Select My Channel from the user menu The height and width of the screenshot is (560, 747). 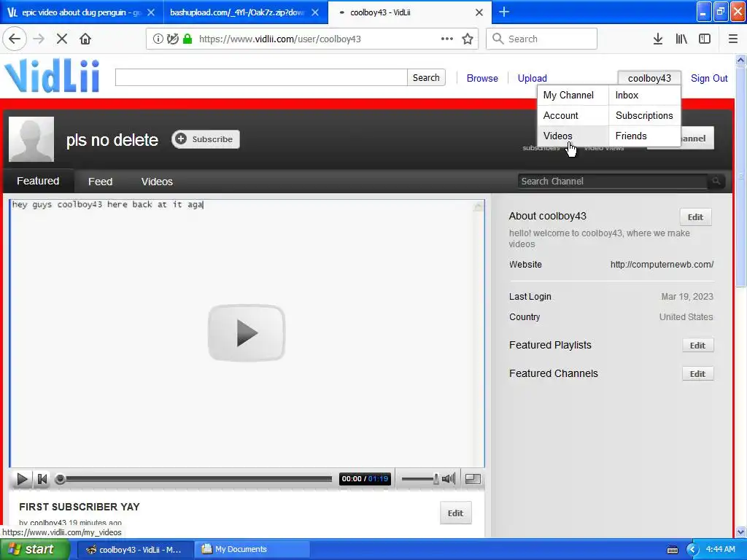(x=573, y=96)
